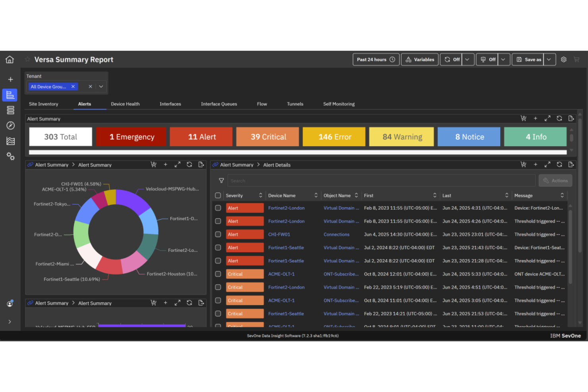Toggle the select-all checkbox in table header
Image resolution: width=588 pixels, height=392 pixels.
coord(218,195)
